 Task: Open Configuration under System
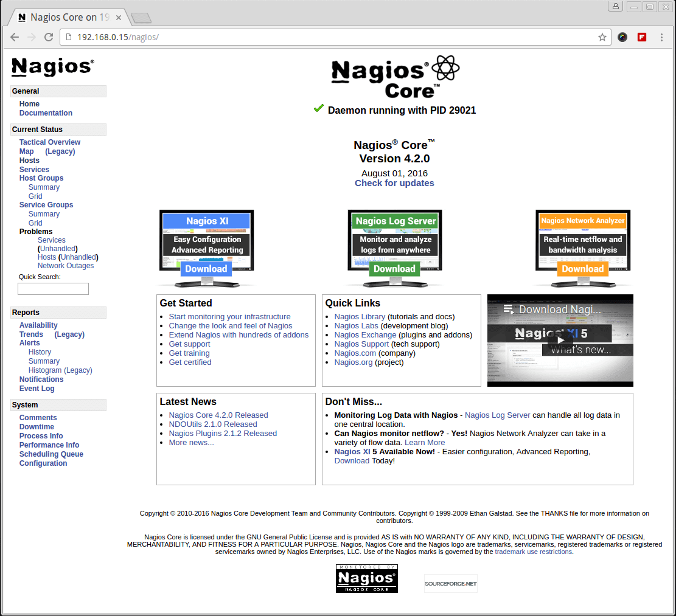point(43,463)
